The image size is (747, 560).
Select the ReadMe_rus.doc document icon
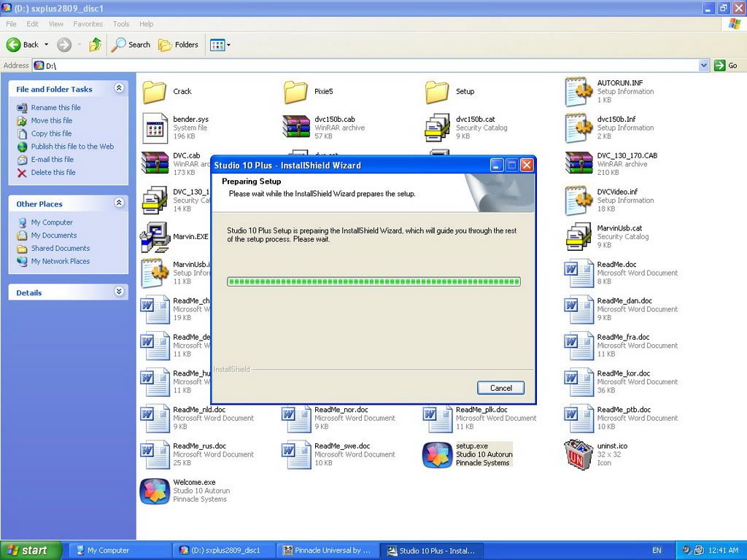(155, 454)
